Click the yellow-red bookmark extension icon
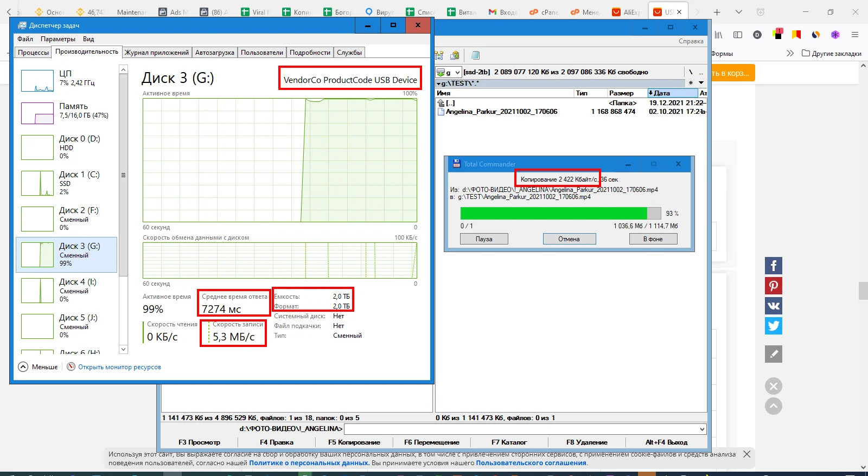Screen dimensions: 868x476 pos(796,35)
